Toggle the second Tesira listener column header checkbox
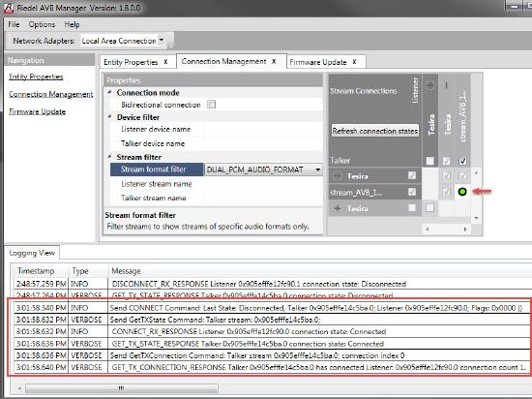This screenshot has width=532, height=399. tap(446, 161)
